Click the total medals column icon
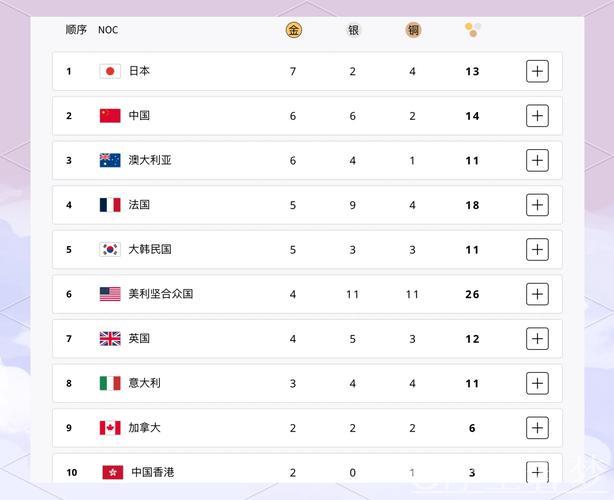This screenshot has width=614, height=500. coord(473,30)
